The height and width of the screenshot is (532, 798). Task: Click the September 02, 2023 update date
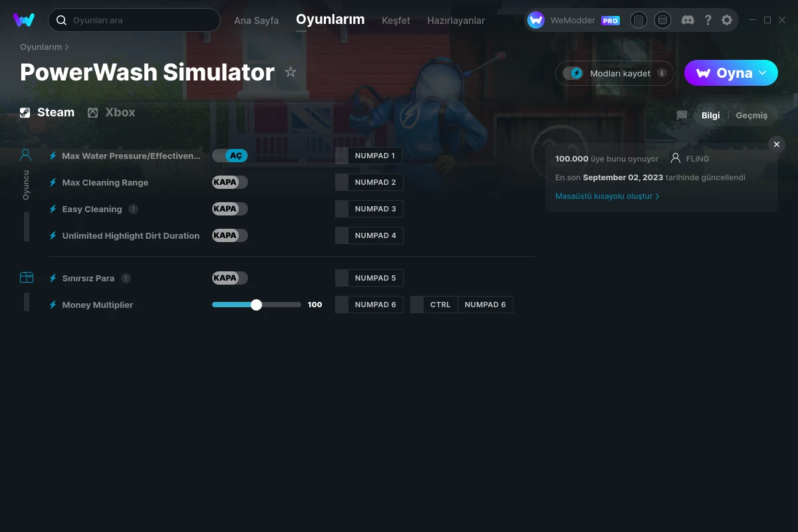(x=623, y=178)
